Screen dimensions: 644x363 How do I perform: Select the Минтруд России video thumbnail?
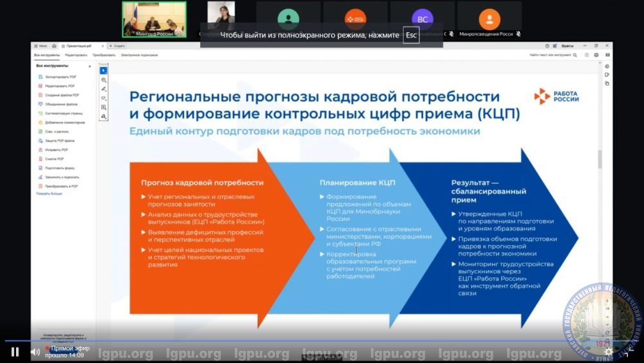coord(154,19)
